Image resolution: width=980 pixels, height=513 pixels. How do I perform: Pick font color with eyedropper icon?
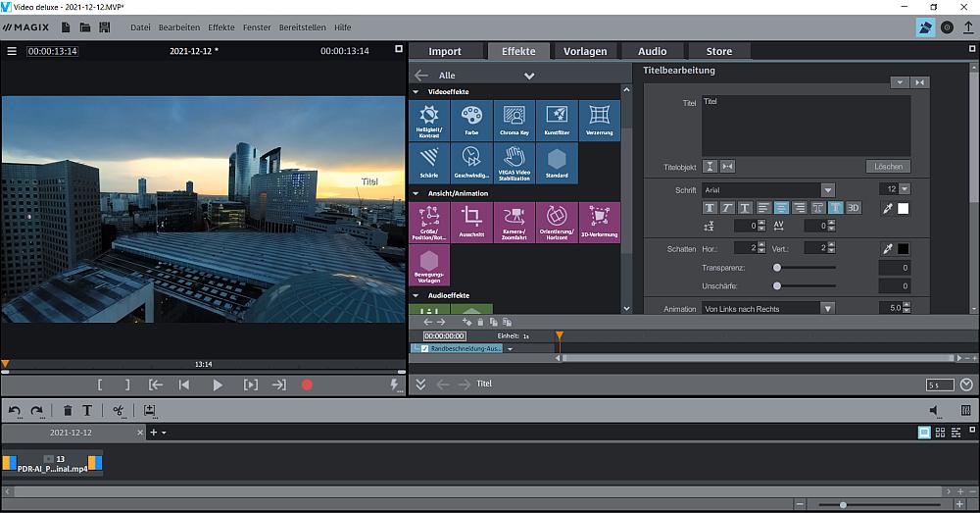point(887,208)
